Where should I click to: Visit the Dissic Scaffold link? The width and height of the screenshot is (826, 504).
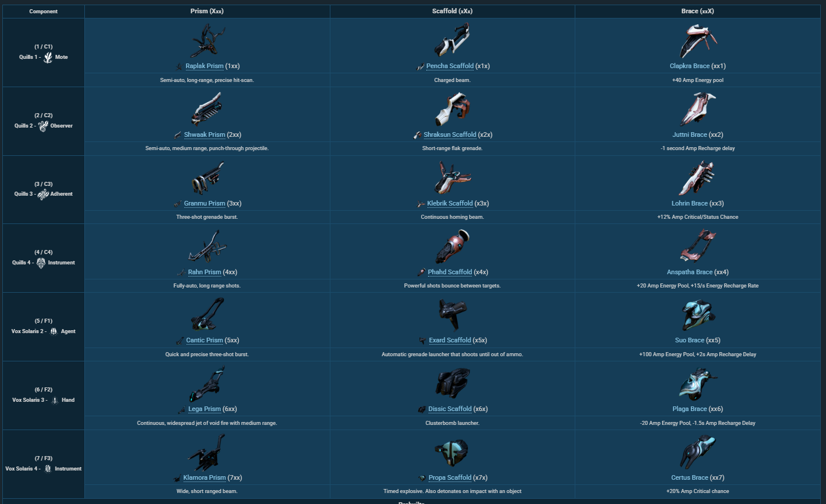[x=450, y=409]
